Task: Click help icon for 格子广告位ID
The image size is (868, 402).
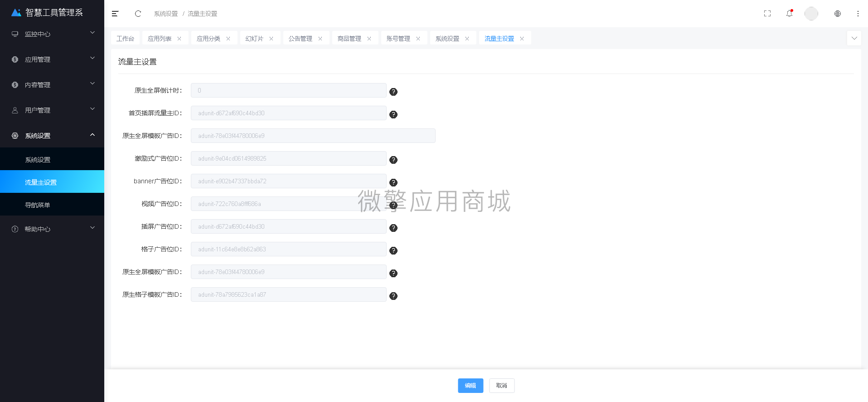Action: (393, 250)
